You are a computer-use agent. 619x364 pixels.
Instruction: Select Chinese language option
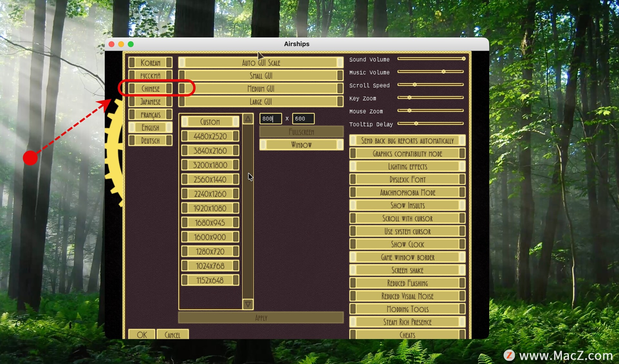[150, 89]
